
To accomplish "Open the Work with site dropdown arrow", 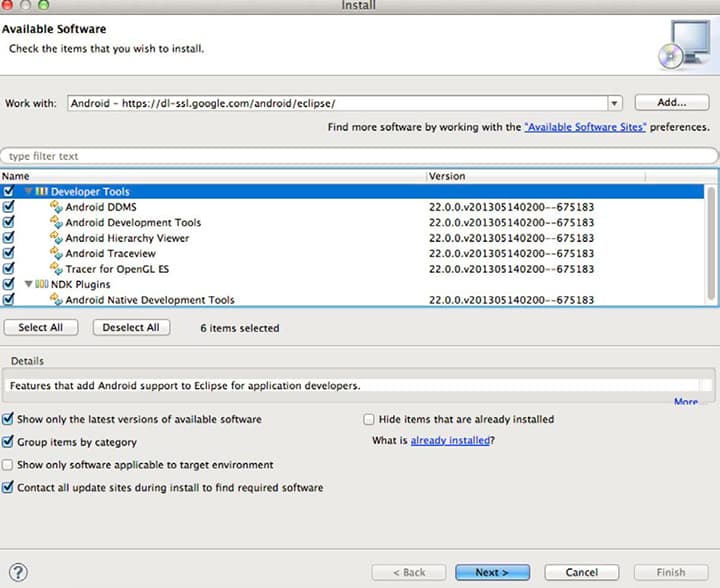I will 614,103.
